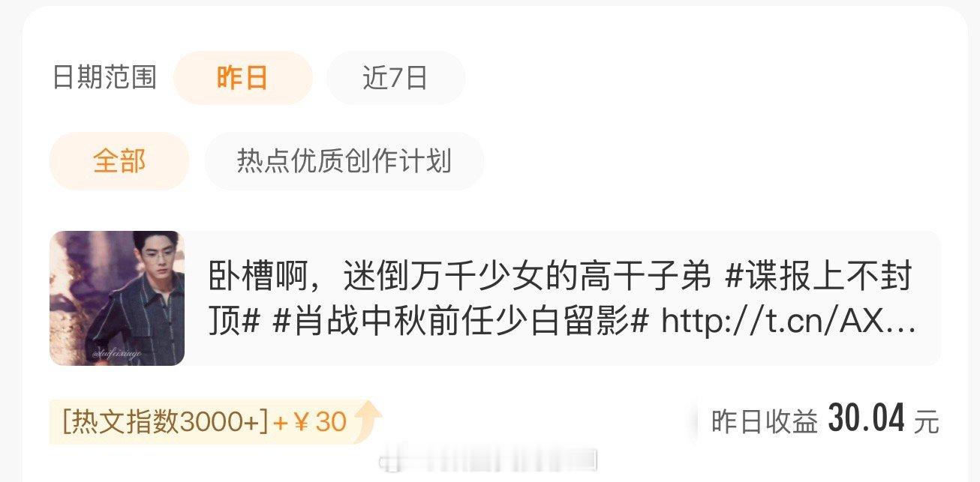Tap the [热文指数3000+] badge text
Screen dimensions: 980x482
[165, 423]
